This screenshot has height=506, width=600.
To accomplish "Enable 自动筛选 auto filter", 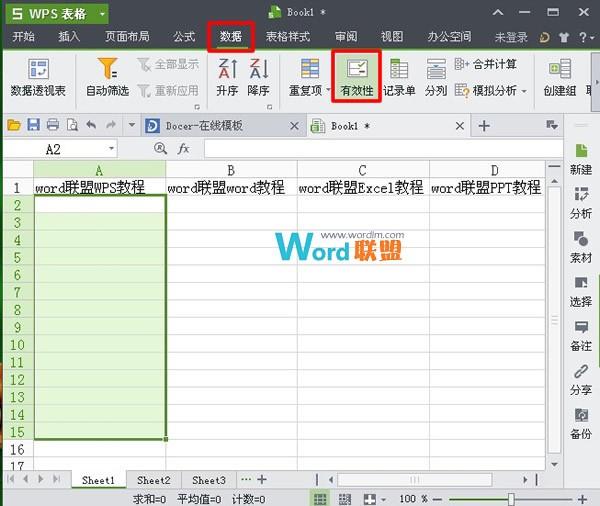I will (107, 77).
